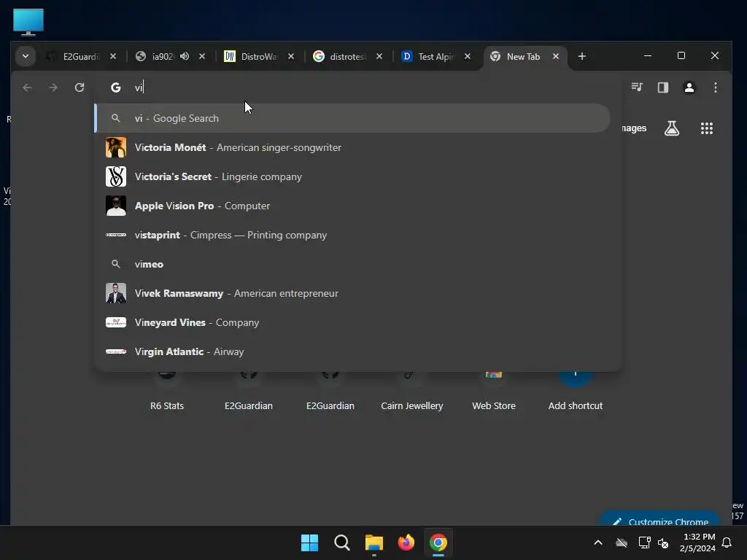Launch Firefox from the taskbar
Screen dimensions: 747x560
click(406, 542)
